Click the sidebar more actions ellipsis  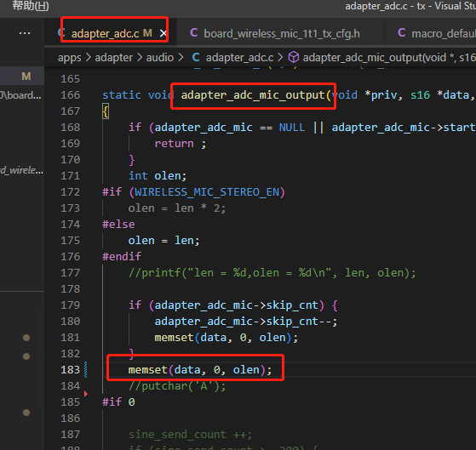coord(25,33)
